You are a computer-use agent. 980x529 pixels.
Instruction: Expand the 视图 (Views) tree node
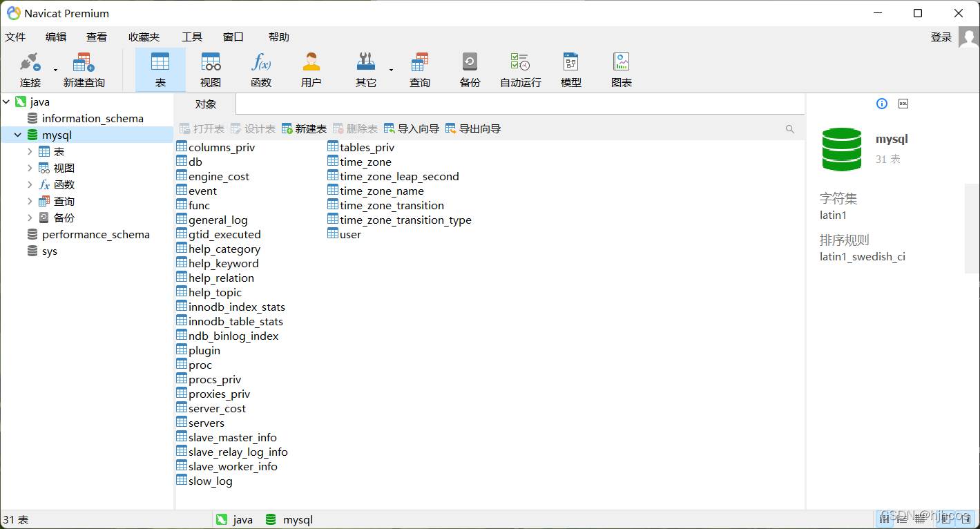coord(30,169)
